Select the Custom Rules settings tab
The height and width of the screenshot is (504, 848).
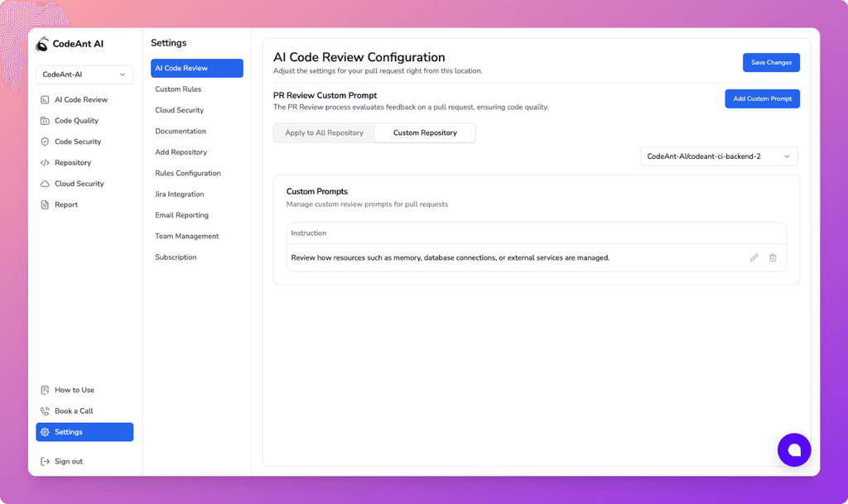tap(178, 89)
